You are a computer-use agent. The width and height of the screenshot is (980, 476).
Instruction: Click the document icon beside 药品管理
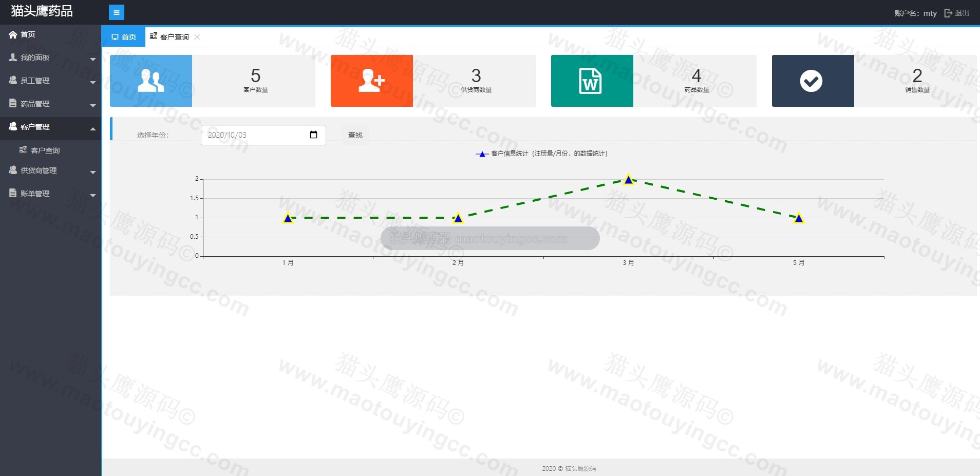point(13,103)
